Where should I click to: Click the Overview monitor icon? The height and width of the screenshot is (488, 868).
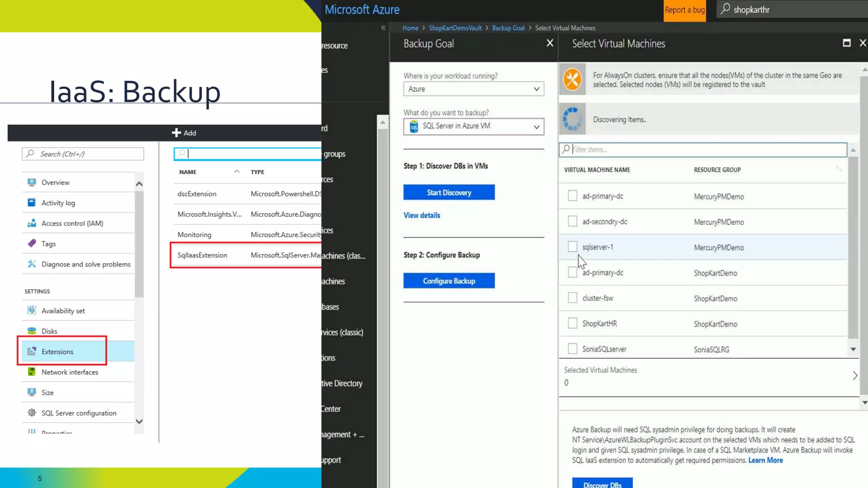point(32,182)
